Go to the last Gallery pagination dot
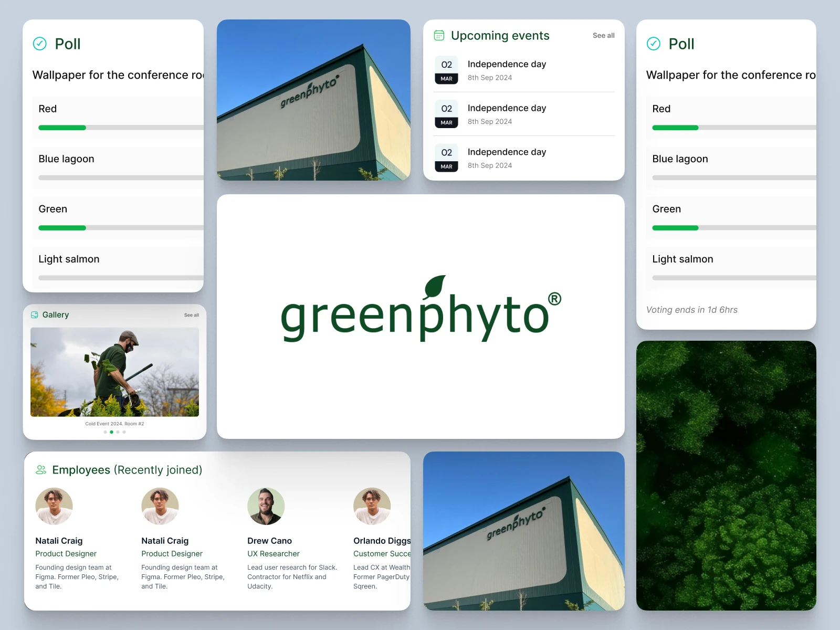The height and width of the screenshot is (630, 840). coord(124,432)
